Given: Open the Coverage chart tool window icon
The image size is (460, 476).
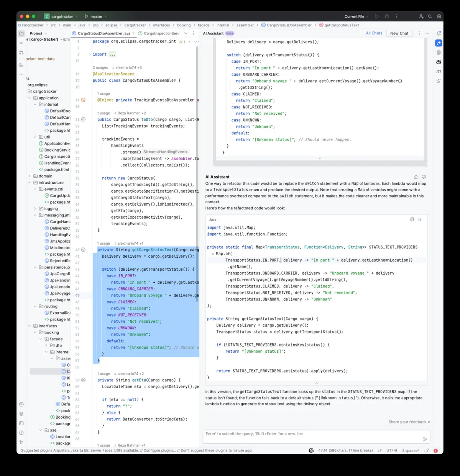Looking at the screenshot, I should [x=439, y=81].
